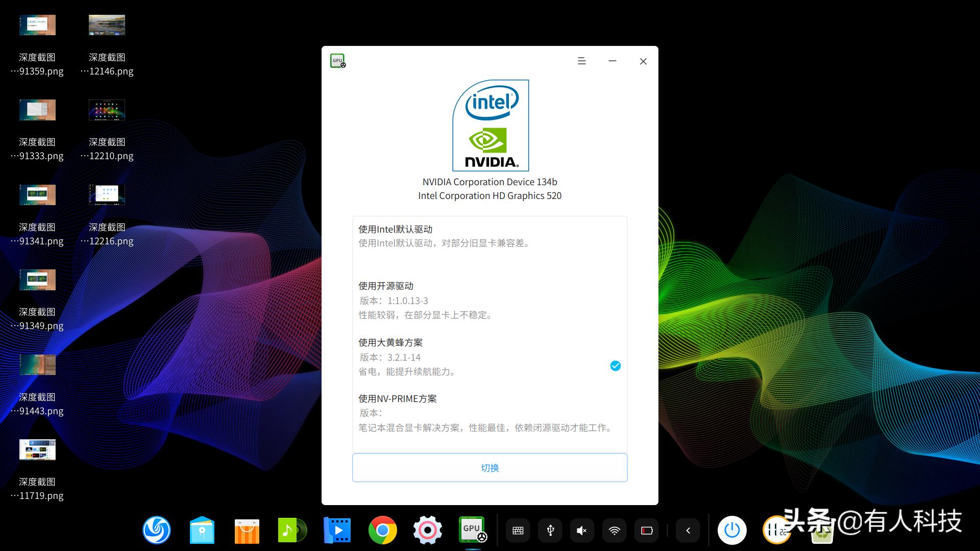The image size is (980, 551).
Task: Collapse the system tray with the arrow
Action: pyautogui.click(x=688, y=531)
